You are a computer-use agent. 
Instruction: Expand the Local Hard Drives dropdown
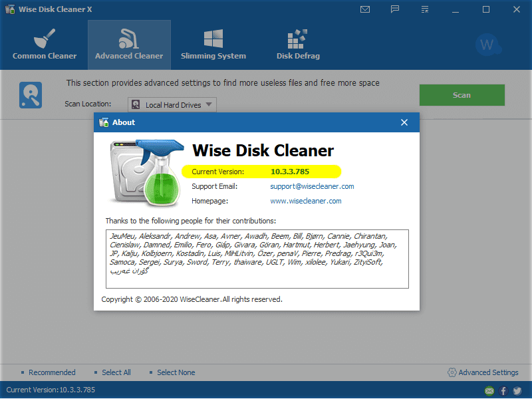(x=172, y=105)
